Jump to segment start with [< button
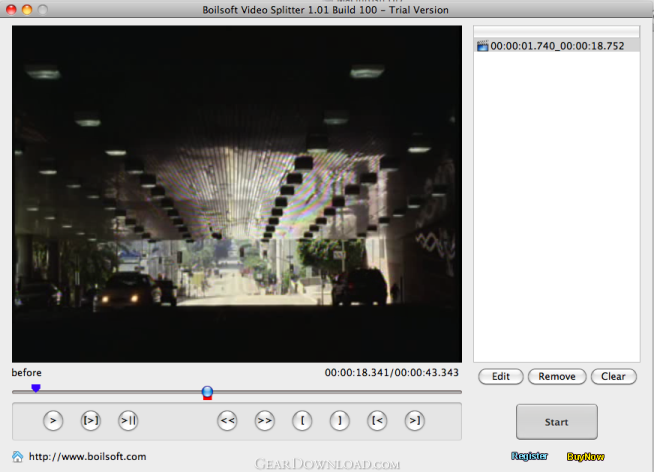The image size is (654, 472). [x=377, y=420]
